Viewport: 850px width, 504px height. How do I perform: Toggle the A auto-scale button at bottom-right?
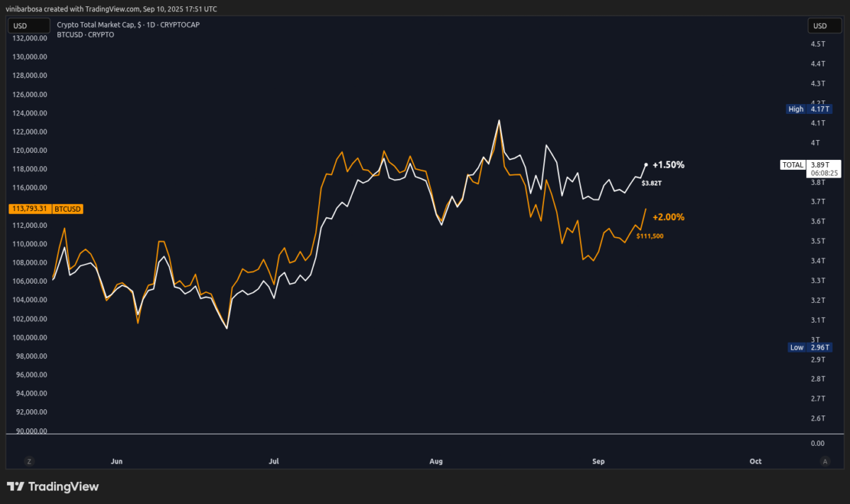[824, 461]
